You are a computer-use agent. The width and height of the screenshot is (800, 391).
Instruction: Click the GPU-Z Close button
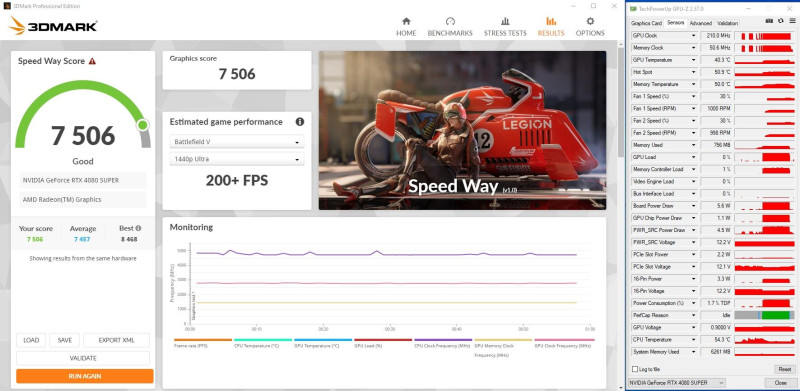[x=780, y=382]
